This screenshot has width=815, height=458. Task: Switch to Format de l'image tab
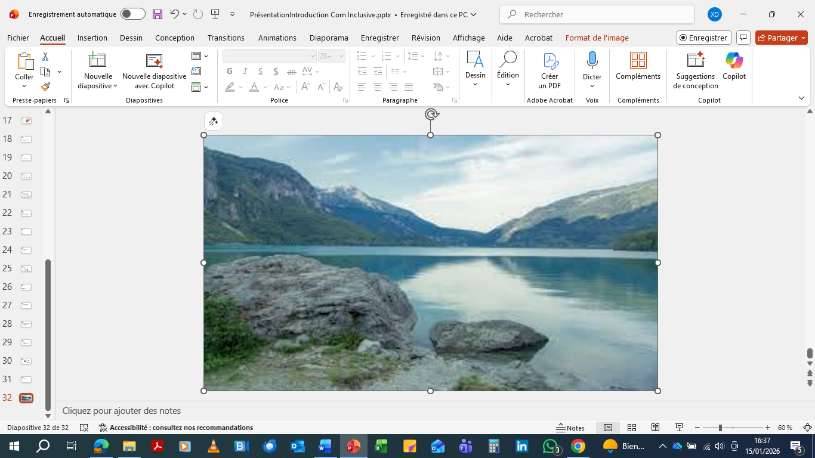pos(596,37)
